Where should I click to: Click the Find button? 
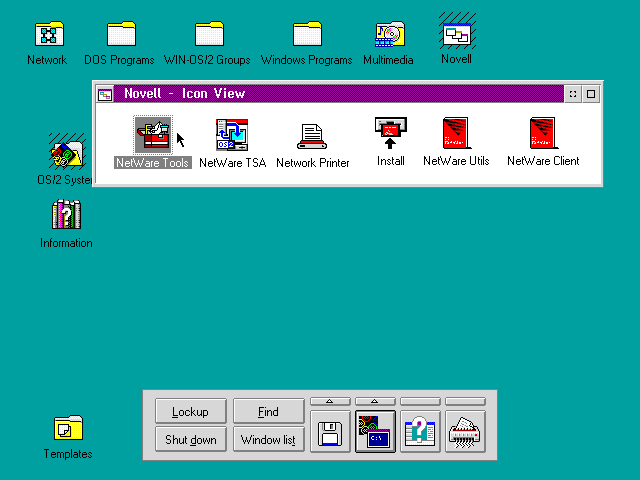pos(269,411)
